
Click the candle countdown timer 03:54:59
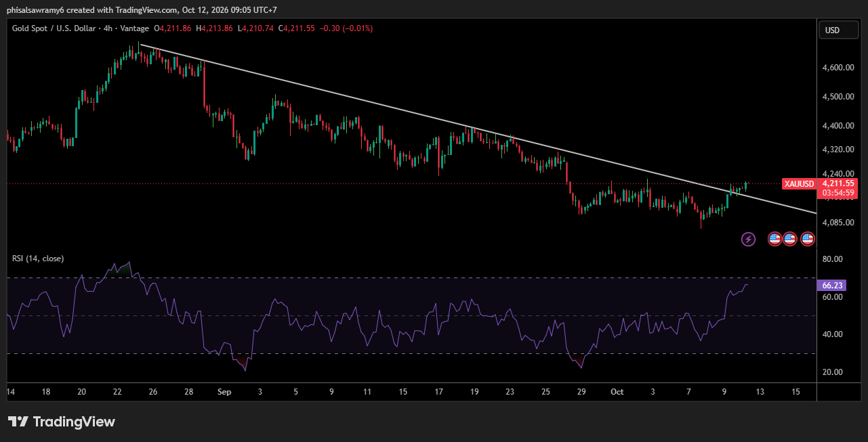click(x=838, y=193)
